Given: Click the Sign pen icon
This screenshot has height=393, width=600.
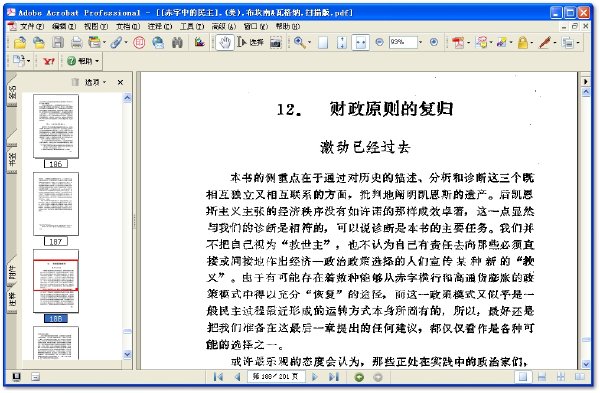Looking at the screenshot, I should pos(545,42).
